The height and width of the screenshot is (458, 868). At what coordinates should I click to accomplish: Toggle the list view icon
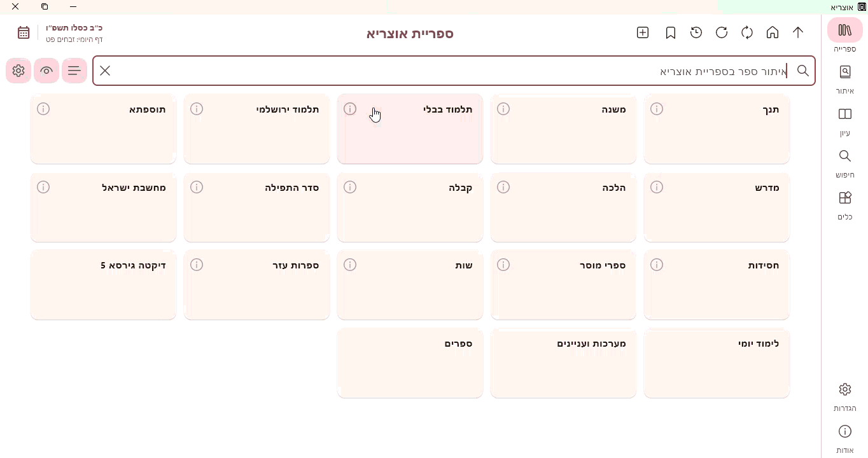coord(74,71)
